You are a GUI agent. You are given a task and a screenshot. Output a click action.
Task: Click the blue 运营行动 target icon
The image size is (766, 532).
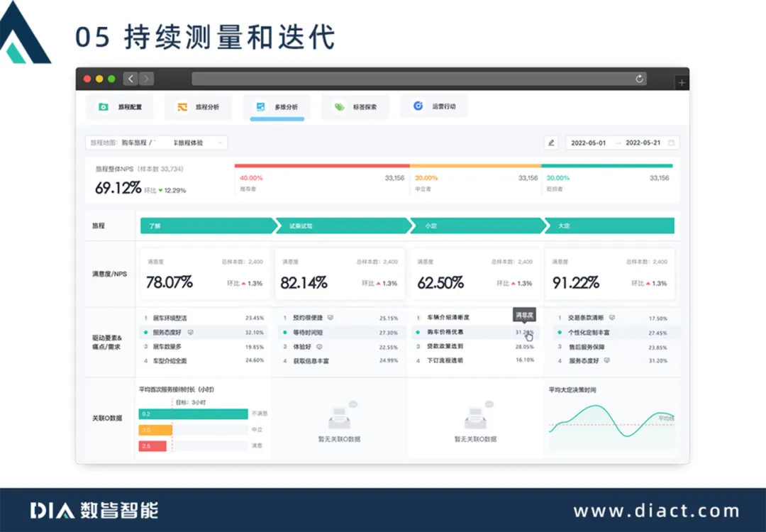pyautogui.click(x=418, y=106)
